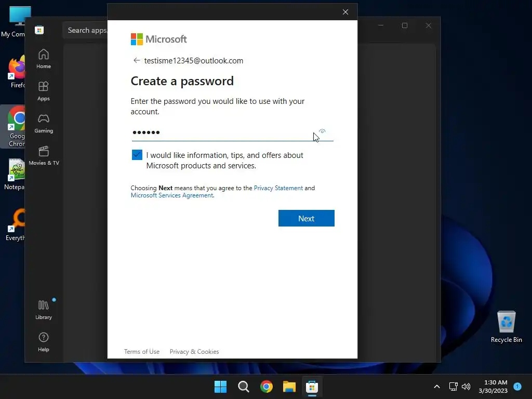The width and height of the screenshot is (532, 399).
Task: Click the email testisme12345@outlook.com text
Action: pos(194,61)
